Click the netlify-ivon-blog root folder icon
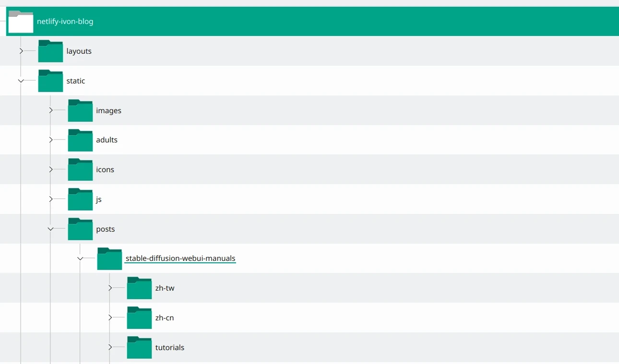This screenshot has height=364, width=619. tap(21, 22)
